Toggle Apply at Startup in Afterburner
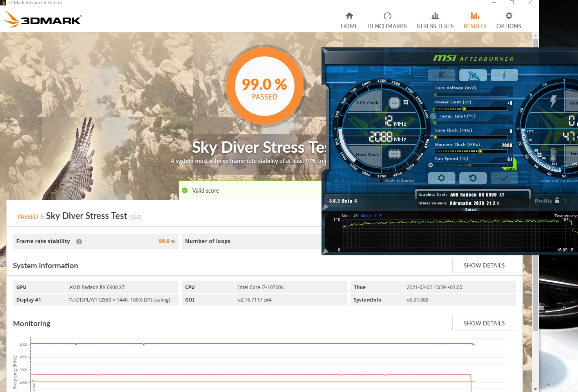The height and width of the screenshot is (392, 578). [382, 181]
